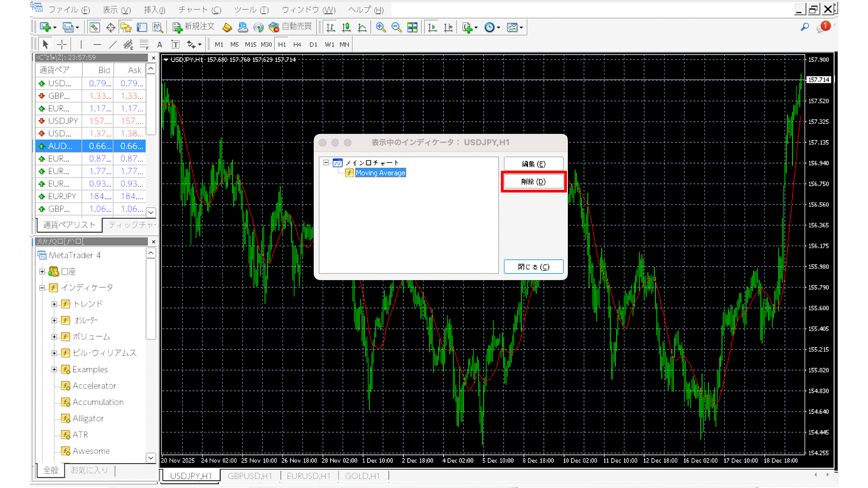Select the candlestick chart type icon
This screenshot has height=488, width=868.
pyautogui.click(x=346, y=28)
